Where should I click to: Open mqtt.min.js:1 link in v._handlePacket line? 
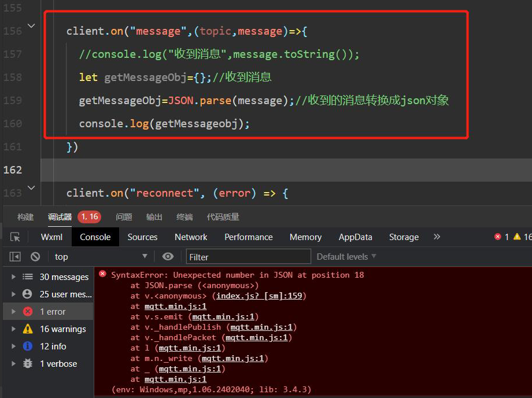point(257,338)
